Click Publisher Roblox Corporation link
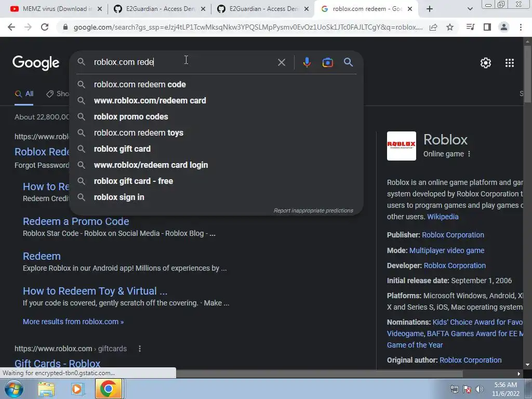 pyautogui.click(x=453, y=235)
